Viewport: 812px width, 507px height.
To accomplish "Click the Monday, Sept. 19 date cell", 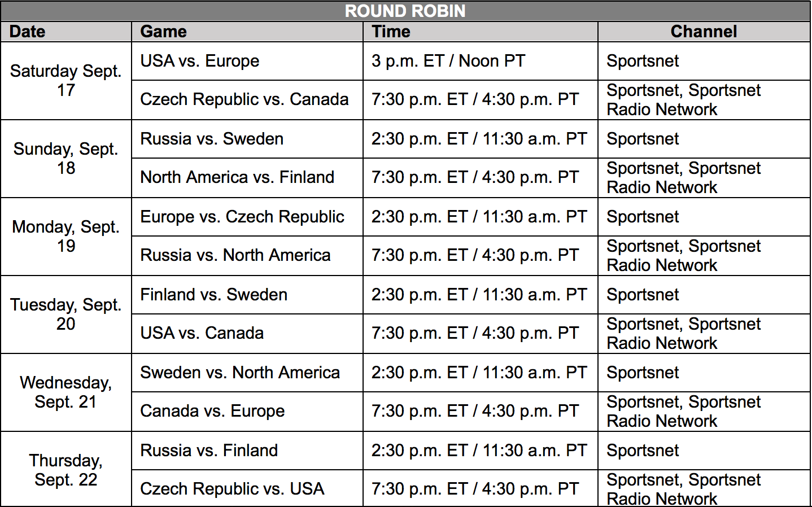I will (x=66, y=237).
